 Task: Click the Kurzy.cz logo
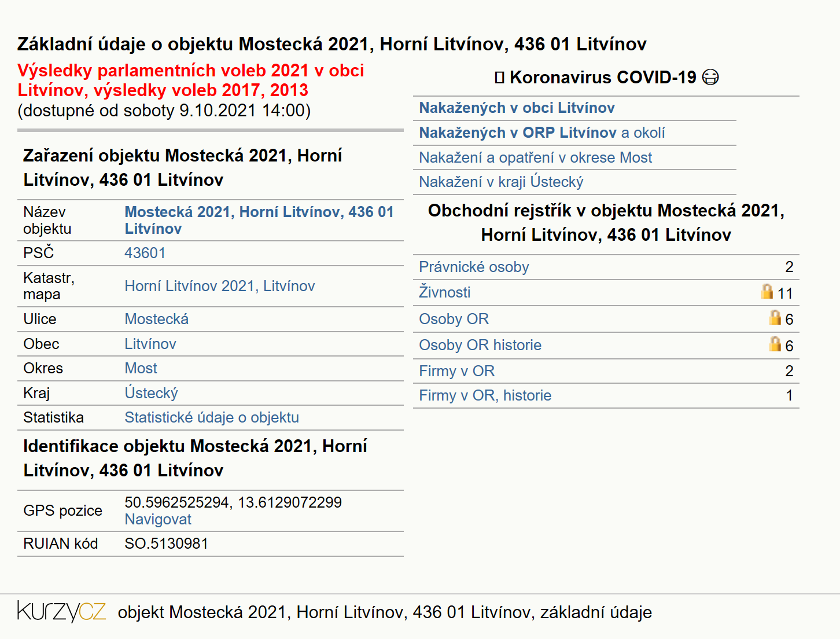click(61, 611)
